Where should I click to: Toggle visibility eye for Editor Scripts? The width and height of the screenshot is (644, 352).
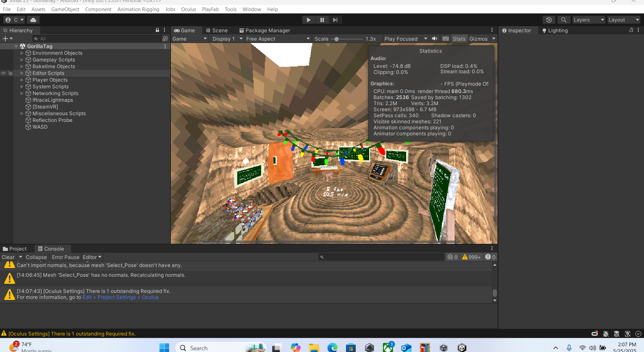[3, 73]
